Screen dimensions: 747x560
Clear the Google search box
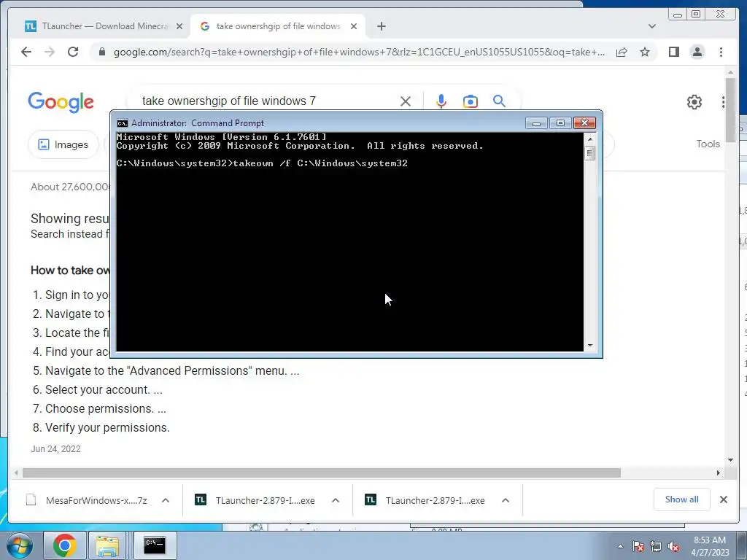[x=406, y=101]
